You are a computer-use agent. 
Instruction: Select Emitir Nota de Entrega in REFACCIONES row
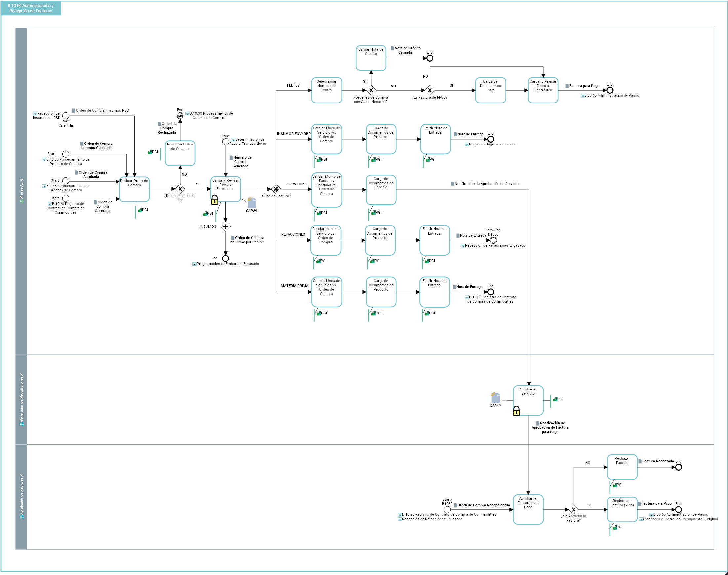click(434, 240)
